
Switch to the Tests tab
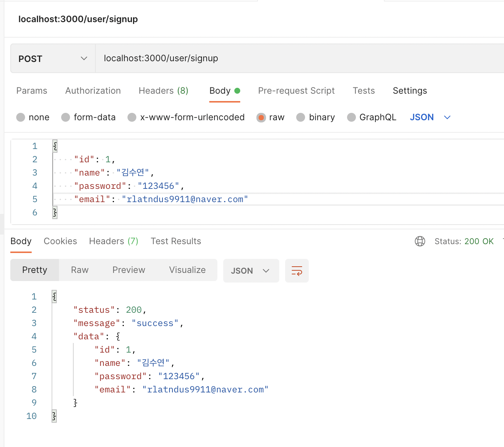[364, 91]
